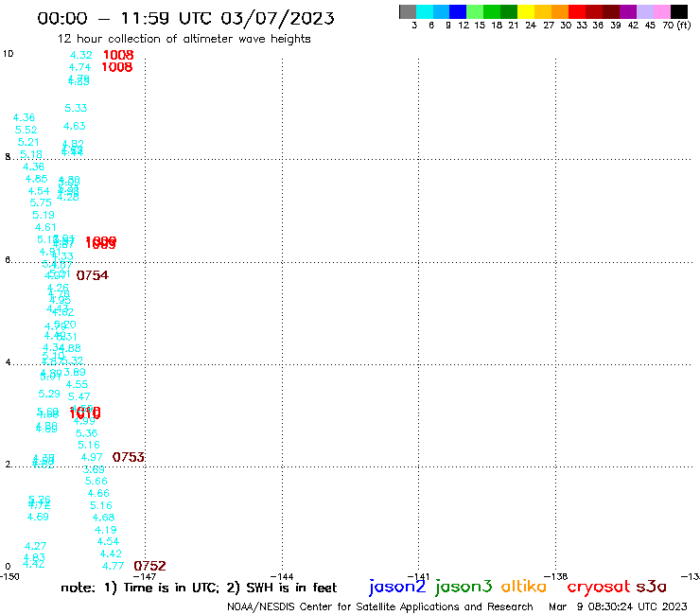Select the 4.68 wave height reading
The width and height of the screenshot is (700, 615).
[103, 518]
